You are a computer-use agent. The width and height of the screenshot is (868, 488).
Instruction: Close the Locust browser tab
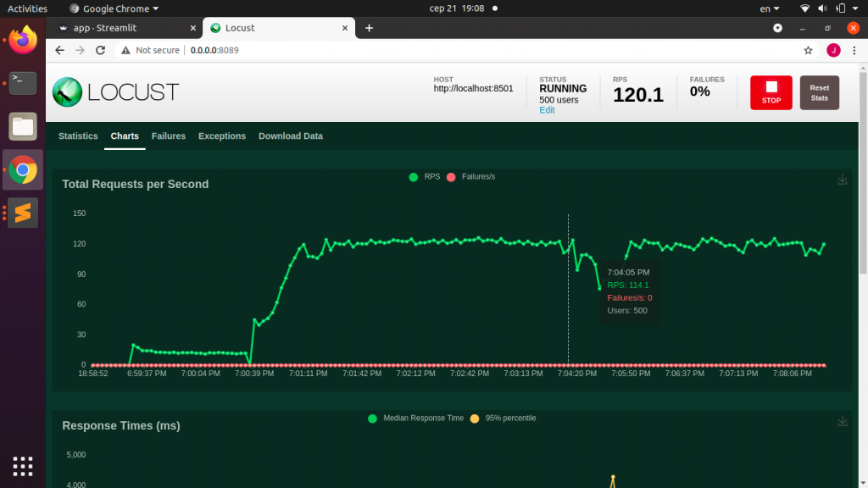point(345,28)
